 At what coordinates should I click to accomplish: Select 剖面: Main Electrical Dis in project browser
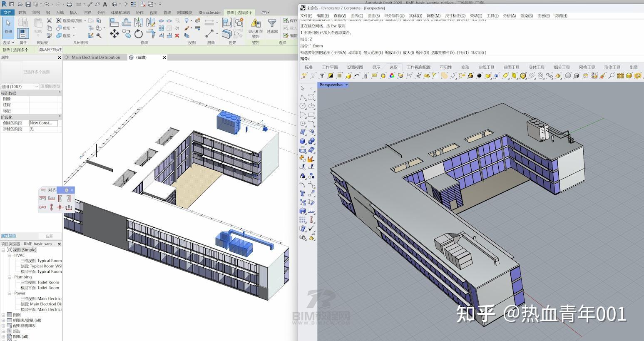[x=41, y=304]
